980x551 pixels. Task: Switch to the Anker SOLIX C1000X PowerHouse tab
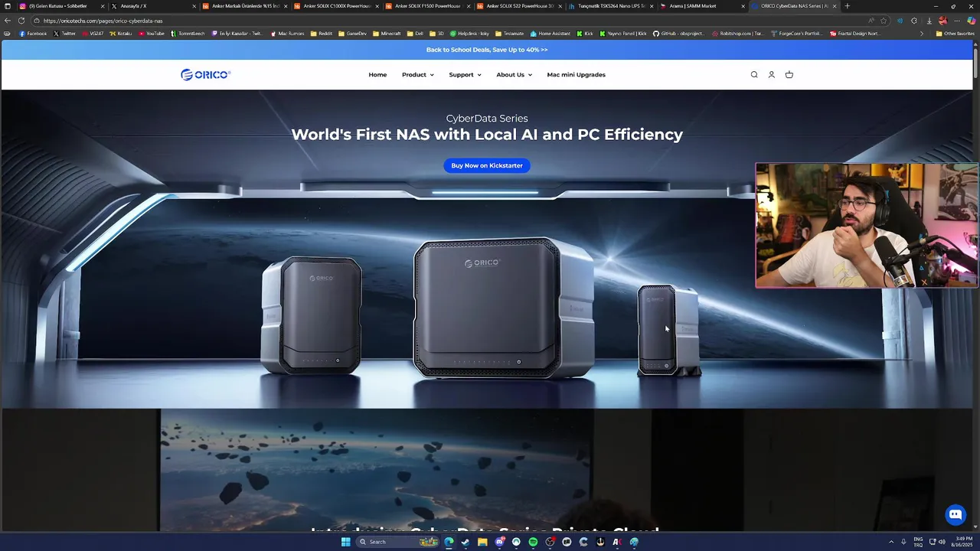coord(337,6)
